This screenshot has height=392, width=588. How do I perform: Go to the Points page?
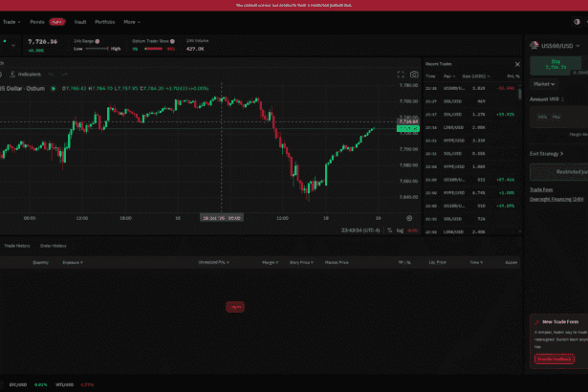[x=37, y=22]
